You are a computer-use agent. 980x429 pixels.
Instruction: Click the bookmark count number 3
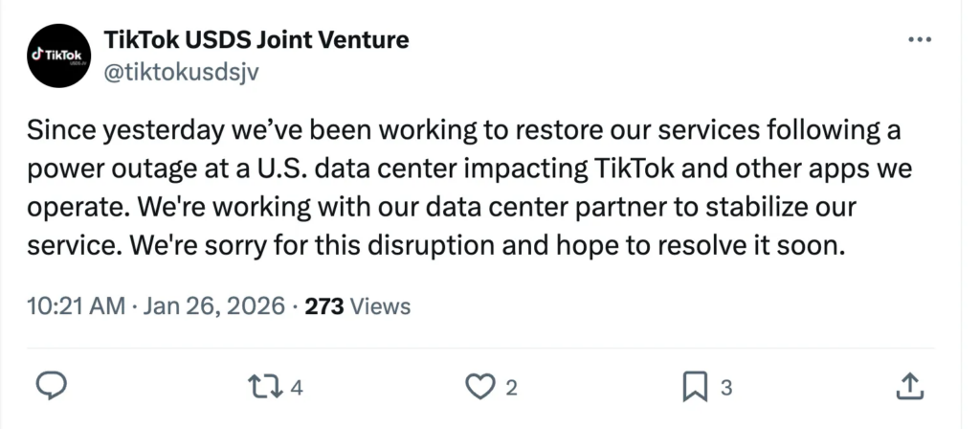[725, 387]
